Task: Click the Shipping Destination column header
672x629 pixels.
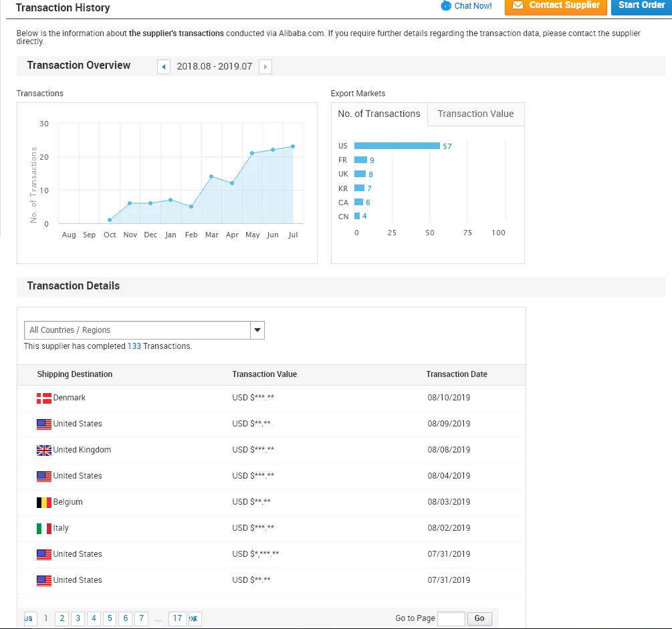Action: [75, 374]
